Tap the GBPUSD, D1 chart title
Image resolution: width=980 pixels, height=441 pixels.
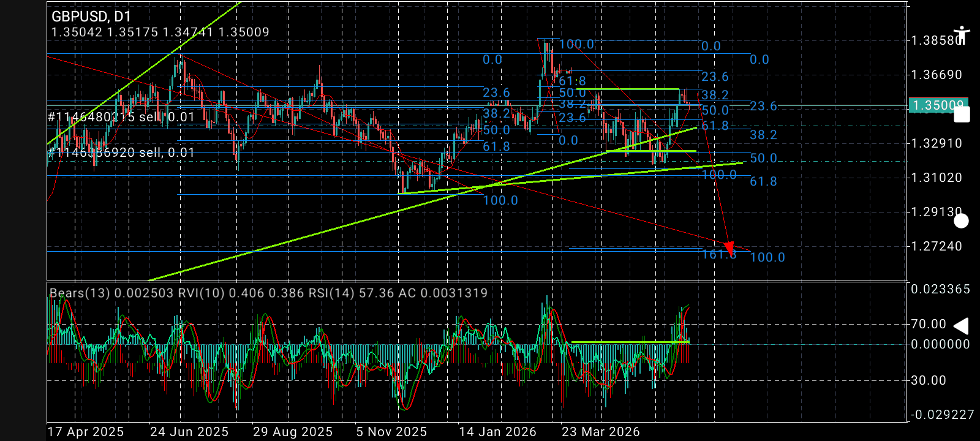click(x=91, y=17)
